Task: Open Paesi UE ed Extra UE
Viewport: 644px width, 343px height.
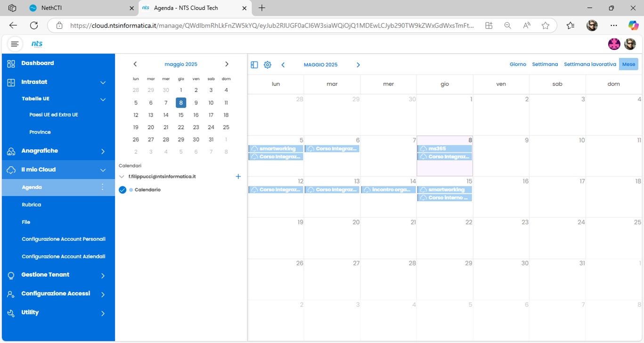Action: pos(54,115)
